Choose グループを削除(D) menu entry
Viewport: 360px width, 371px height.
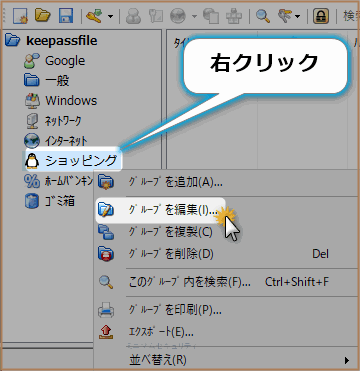pos(227,254)
